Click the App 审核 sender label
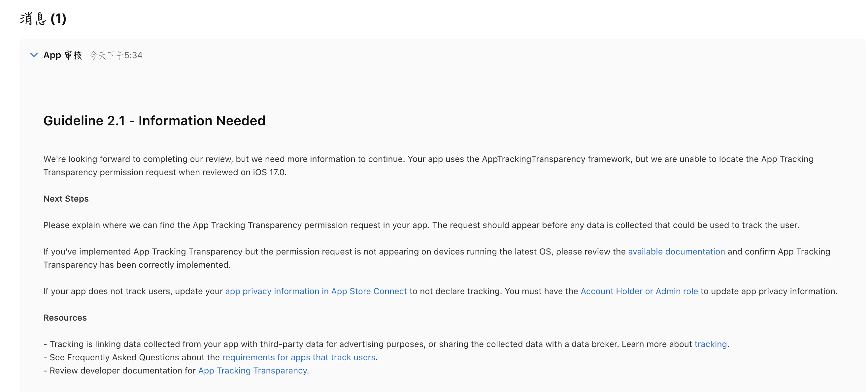 coord(63,55)
